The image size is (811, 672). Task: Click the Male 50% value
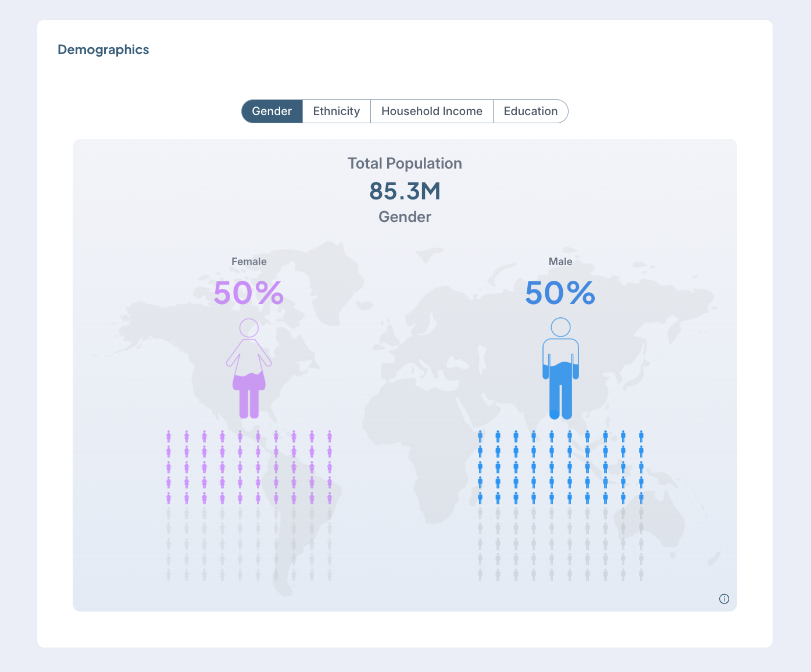pos(560,293)
